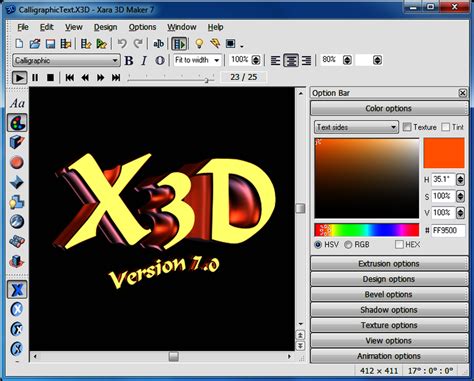Expand the dropdown arrow beside the display icon
The image size is (474, 381).
(x=242, y=45)
